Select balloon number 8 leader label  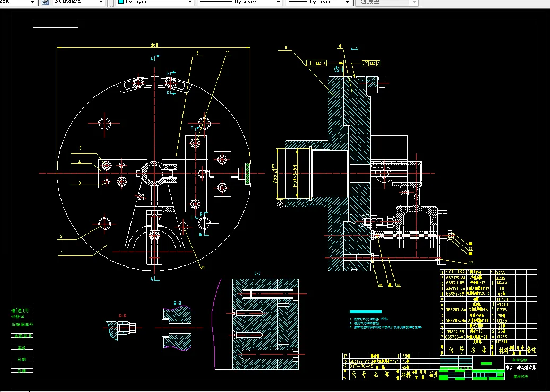tap(286, 47)
